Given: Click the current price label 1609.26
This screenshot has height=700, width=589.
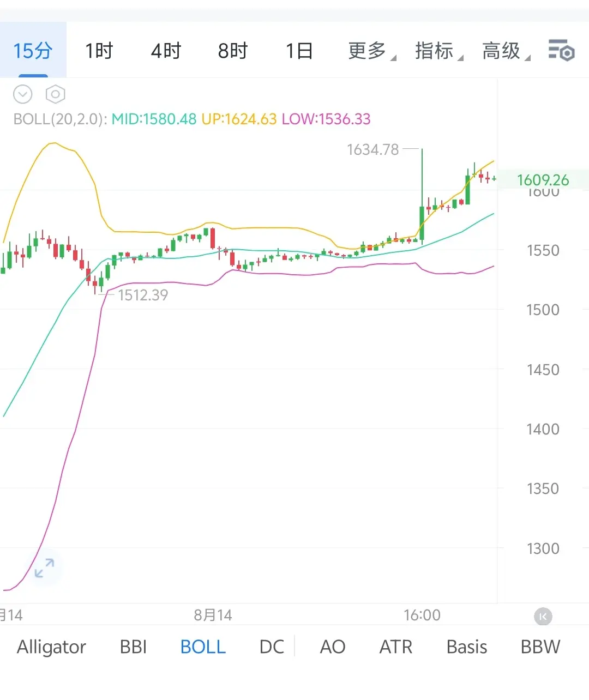Looking at the screenshot, I should tap(543, 180).
